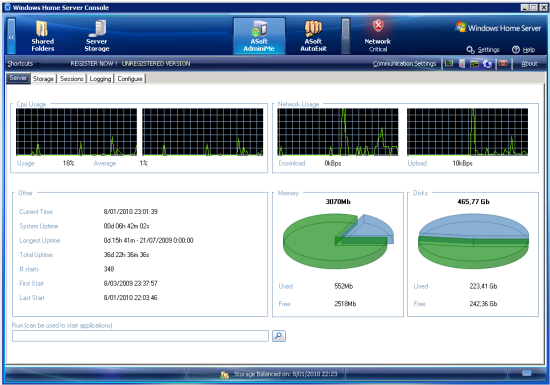Show more console tabs with right arrows
The width and height of the screenshot is (550, 385).
click(346, 36)
